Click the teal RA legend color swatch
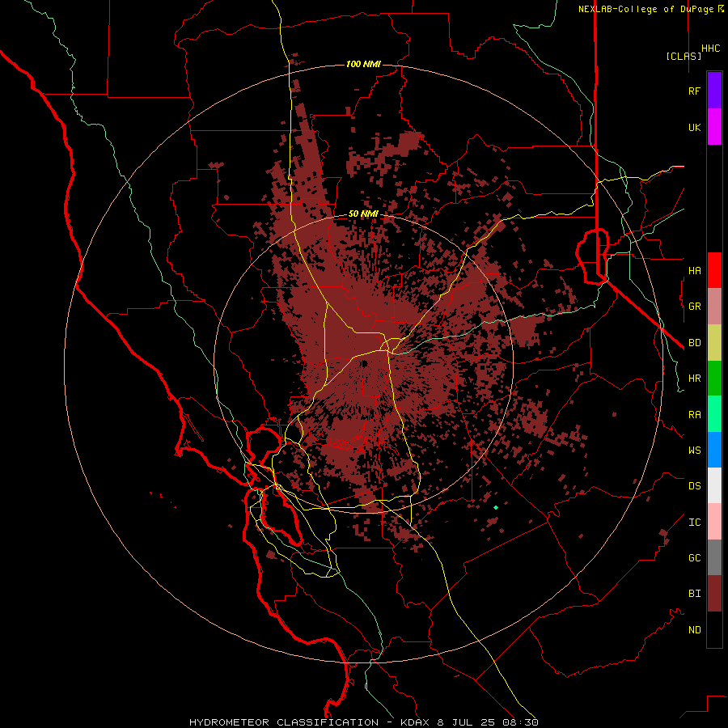 click(x=714, y=414)
